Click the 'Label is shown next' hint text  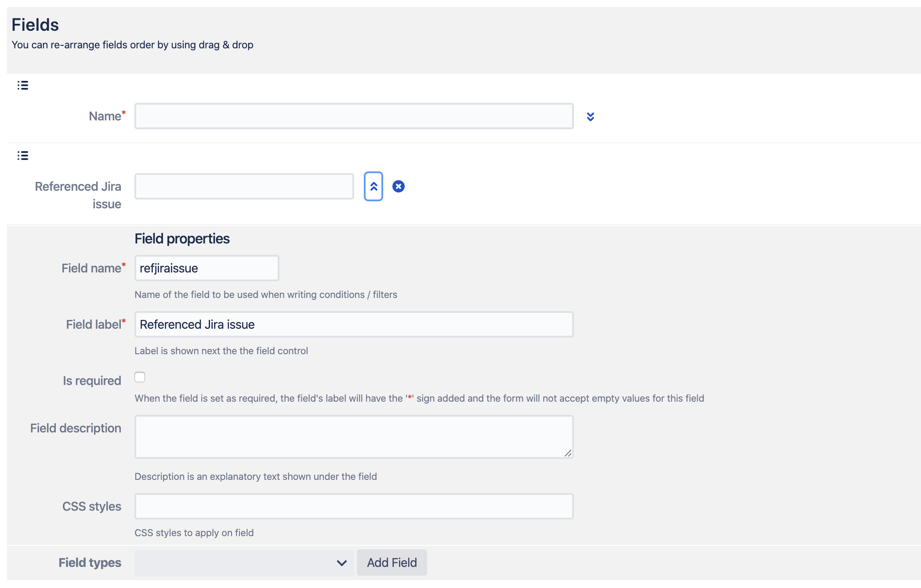tap(221, 351)
